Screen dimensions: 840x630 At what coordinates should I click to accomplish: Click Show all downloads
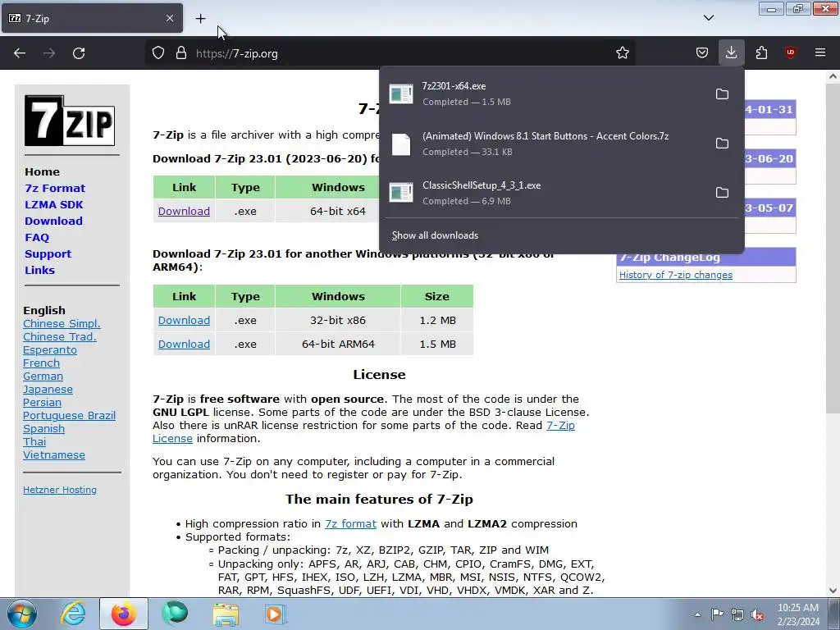click(435, 235)
